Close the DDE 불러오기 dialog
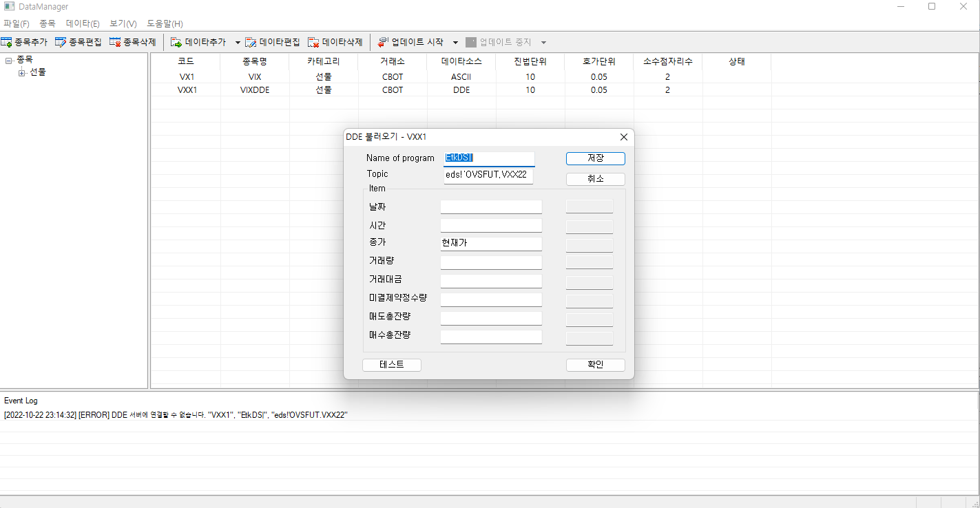980x508 pixels. pyautogui.click(x=623, y=137)
